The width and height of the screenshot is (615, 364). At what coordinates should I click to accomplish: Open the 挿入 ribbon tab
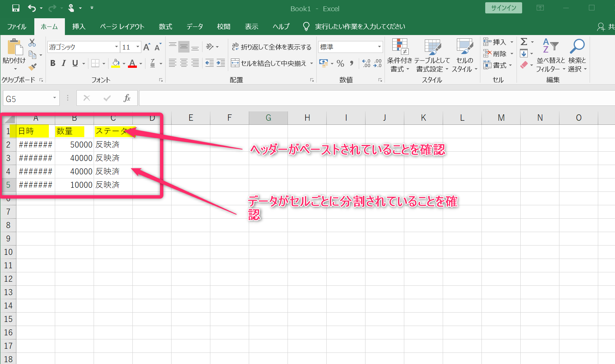coord(79,26)
